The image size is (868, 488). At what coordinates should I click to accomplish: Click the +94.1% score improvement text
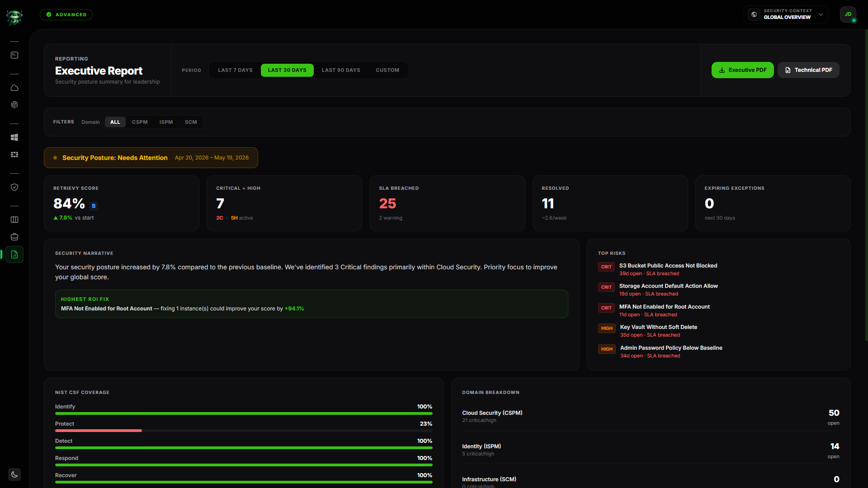294,309
